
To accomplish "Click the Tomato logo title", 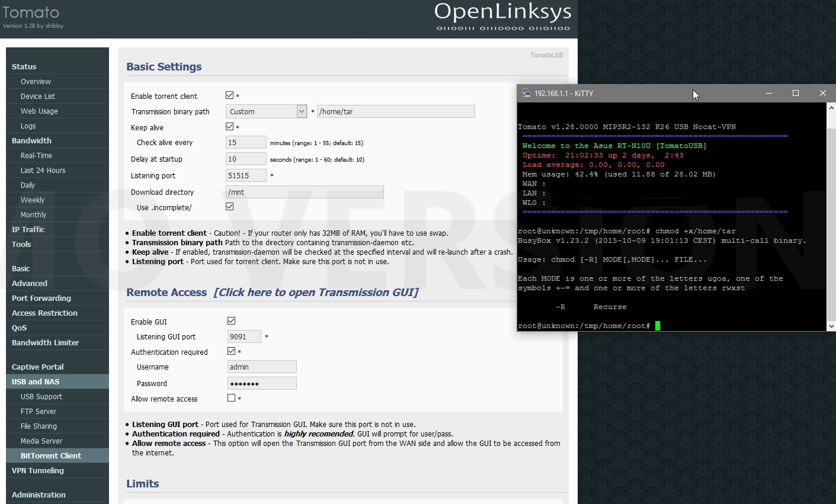I will coord(31,12).
